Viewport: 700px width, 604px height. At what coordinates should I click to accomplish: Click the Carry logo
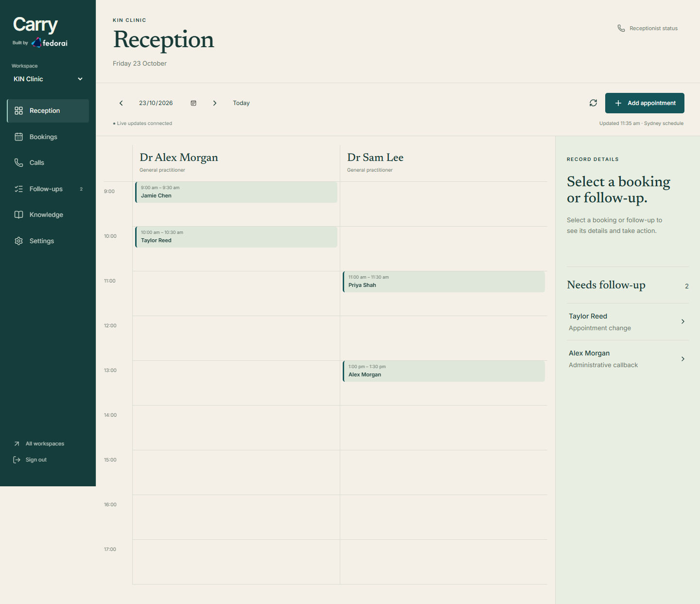click(35, 24)
